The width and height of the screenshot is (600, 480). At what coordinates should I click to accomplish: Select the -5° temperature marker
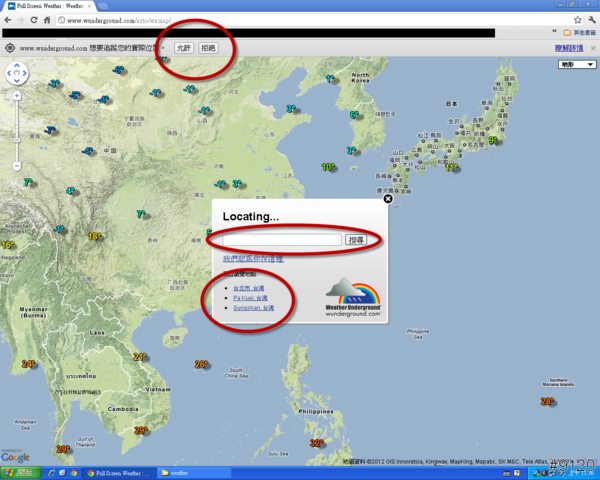pos(75,95)
